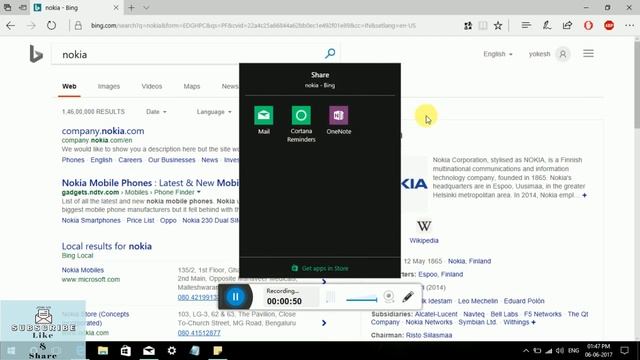Open the translate extension icon
640x360 pixels.
tap(468, 26)
